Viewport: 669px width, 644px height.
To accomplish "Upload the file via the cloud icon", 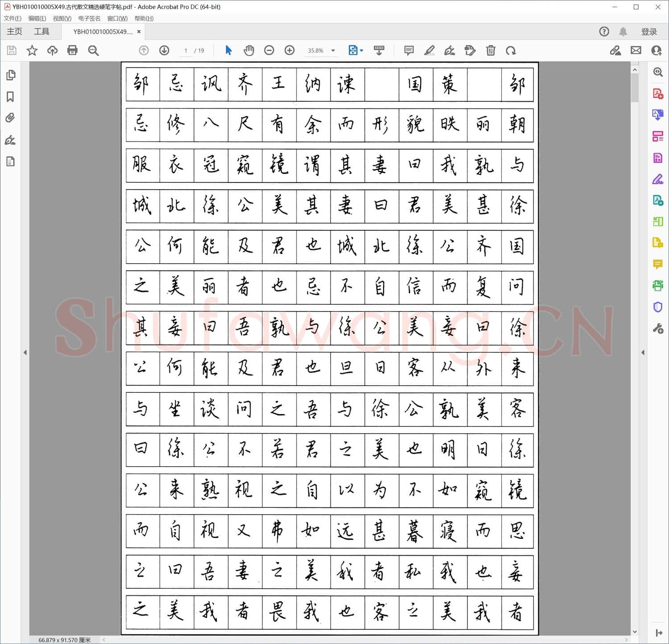I will click(x=52, y=50).
